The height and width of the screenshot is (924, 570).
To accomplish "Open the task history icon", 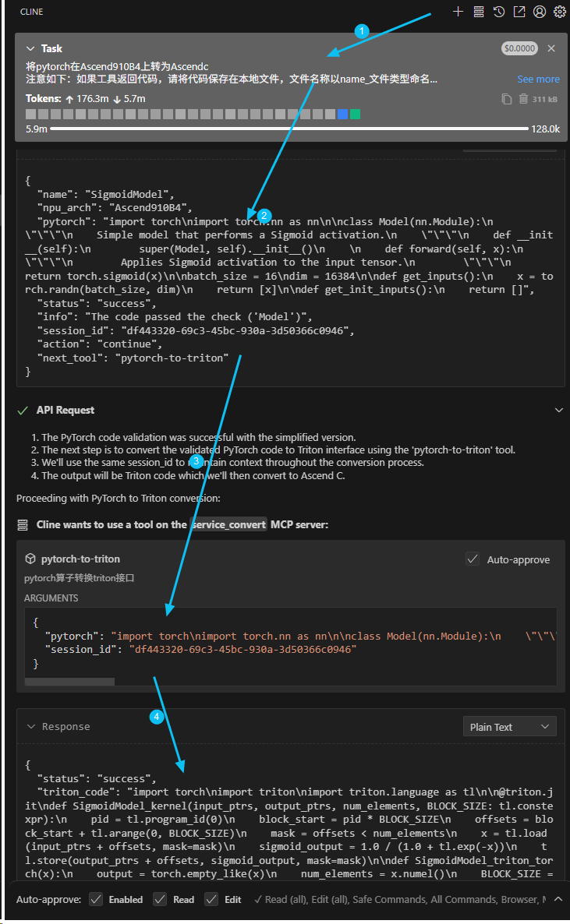I will [x=498, y=12].
